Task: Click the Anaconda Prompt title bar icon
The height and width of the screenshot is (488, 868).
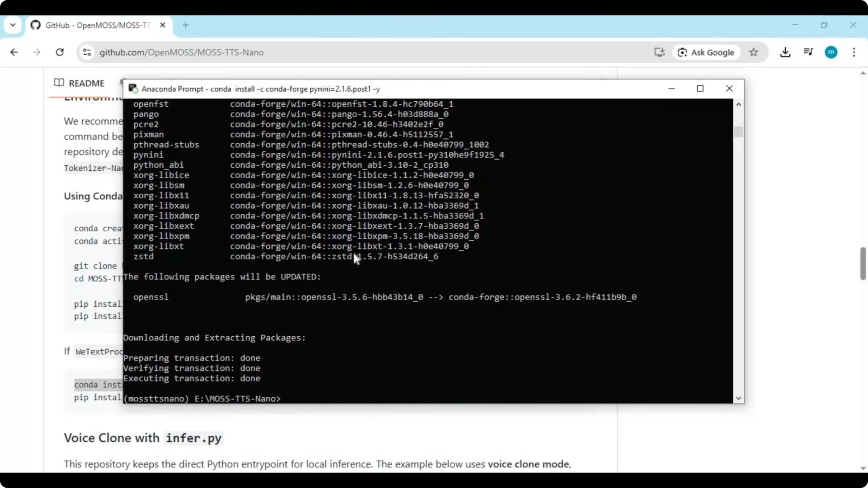Action: tap(133, 89)
